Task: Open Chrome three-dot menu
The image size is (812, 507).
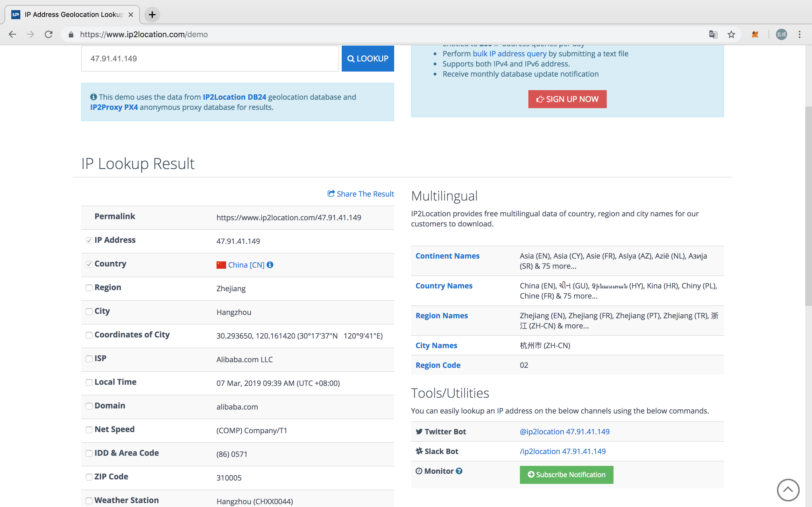Action: (x=800, y=34)
